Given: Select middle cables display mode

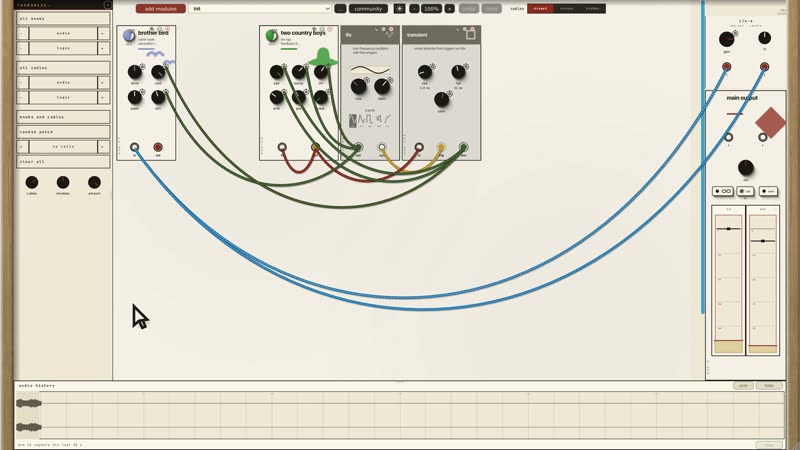Looking at the screenshot, I should click(566, 9).
